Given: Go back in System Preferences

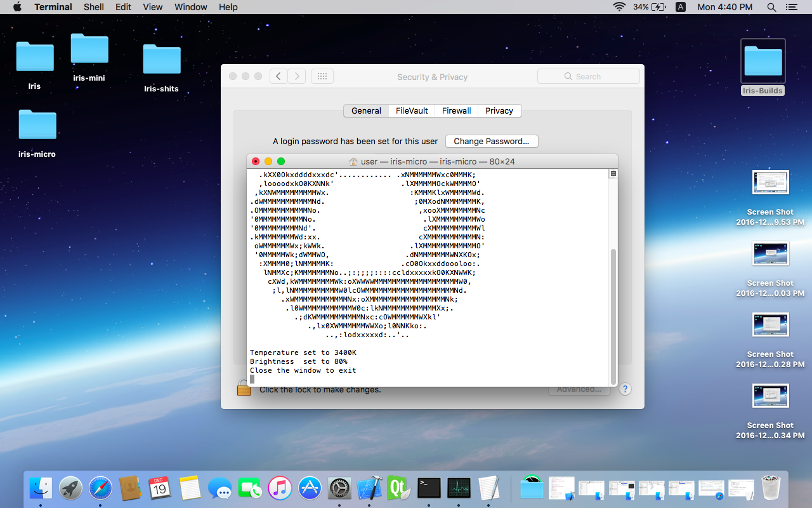Looking at the screenshot, I should (278, 76).
